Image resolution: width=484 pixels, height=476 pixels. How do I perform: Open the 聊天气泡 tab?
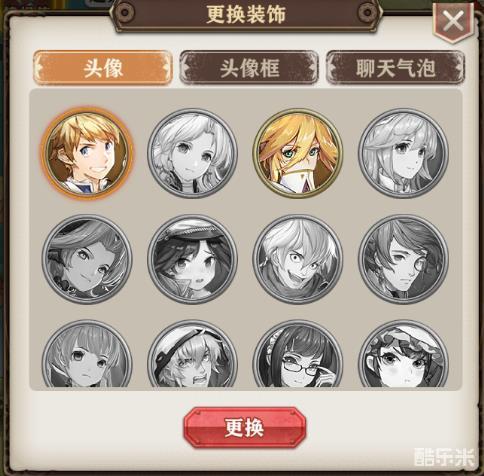click(396, 68)
